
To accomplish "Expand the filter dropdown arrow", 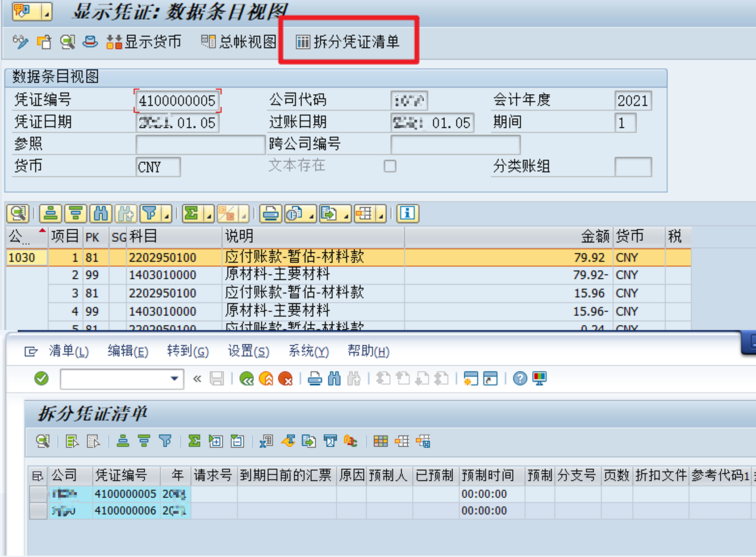I will pyautogui.click(x=166, y=218).
